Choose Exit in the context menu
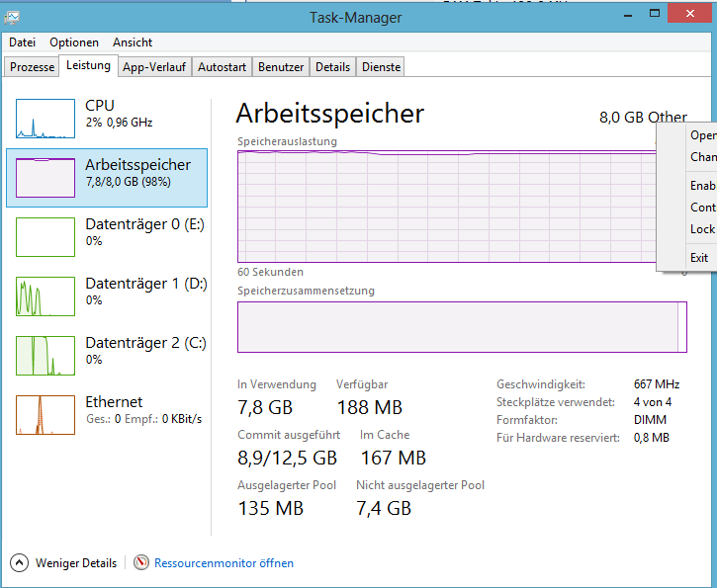 [x=700, y=258]
